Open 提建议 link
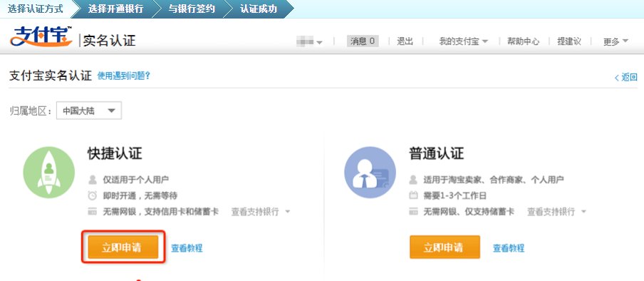Viewport: 644px width, 281px height. pos(568,41)
